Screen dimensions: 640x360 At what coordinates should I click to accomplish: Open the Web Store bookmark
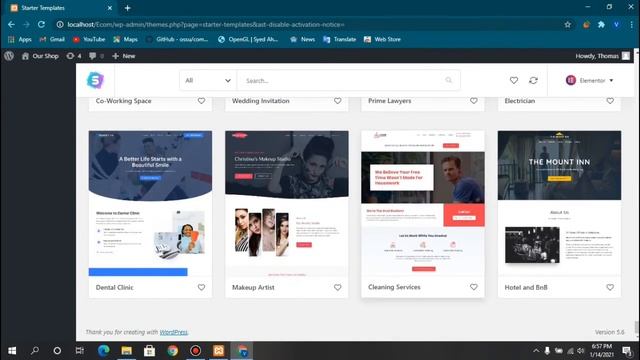point(382,39)
